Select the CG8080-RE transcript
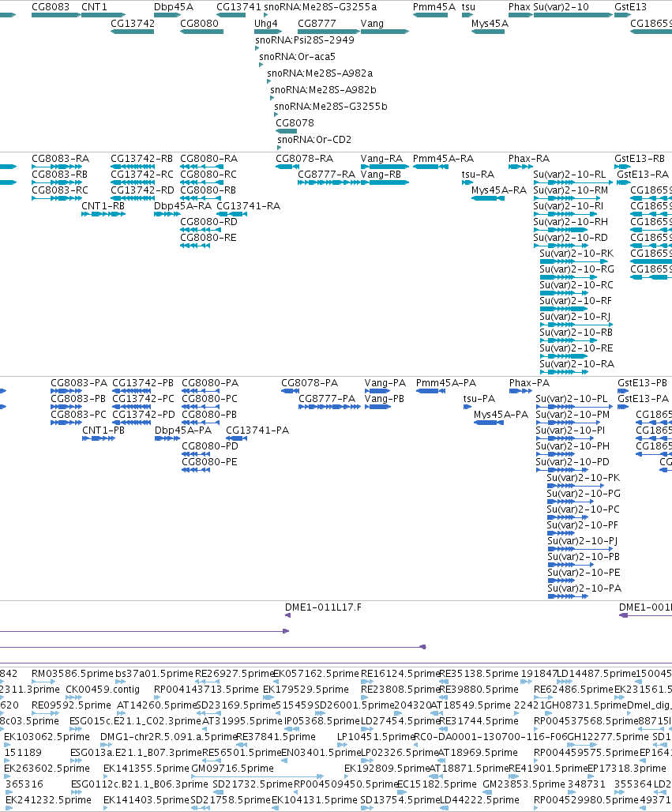The height and width of the screenshot is (812, 672). (x=195, y=246)
